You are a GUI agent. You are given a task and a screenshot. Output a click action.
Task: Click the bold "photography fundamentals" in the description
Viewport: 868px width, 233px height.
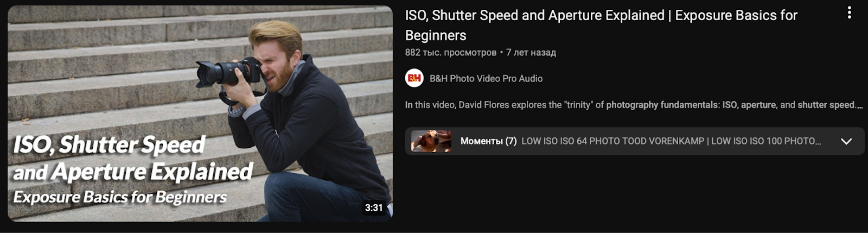pos(662,105)
